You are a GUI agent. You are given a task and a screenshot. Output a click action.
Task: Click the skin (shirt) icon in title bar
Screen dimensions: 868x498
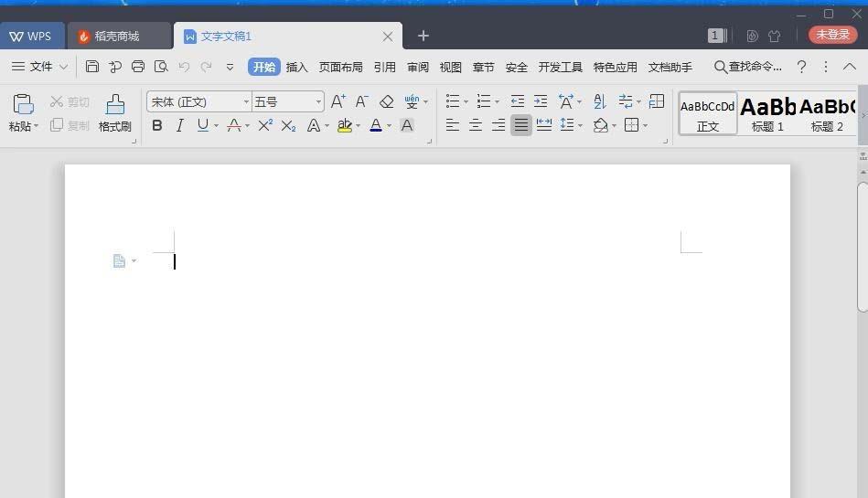coord(775,36)
